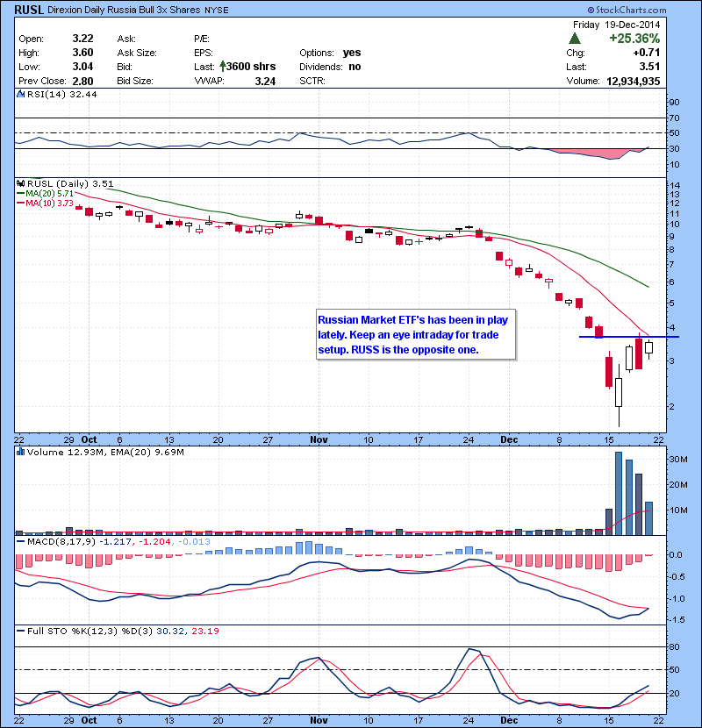Screen dimensions: 702x728
Task: Click the date Friday 19-Dec-2014
Action: (616, 25)
